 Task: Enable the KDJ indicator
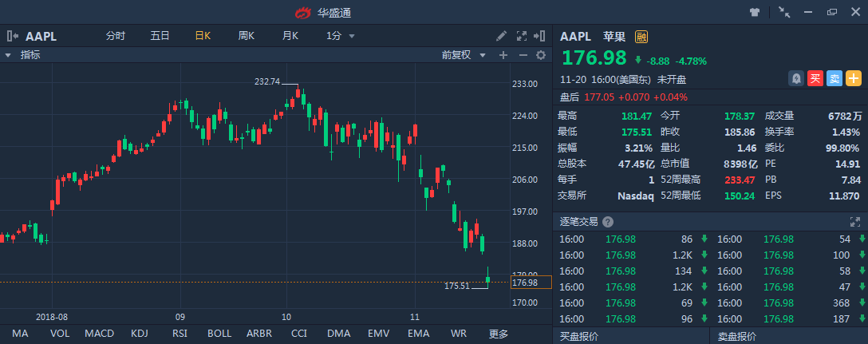click(139, 334)
